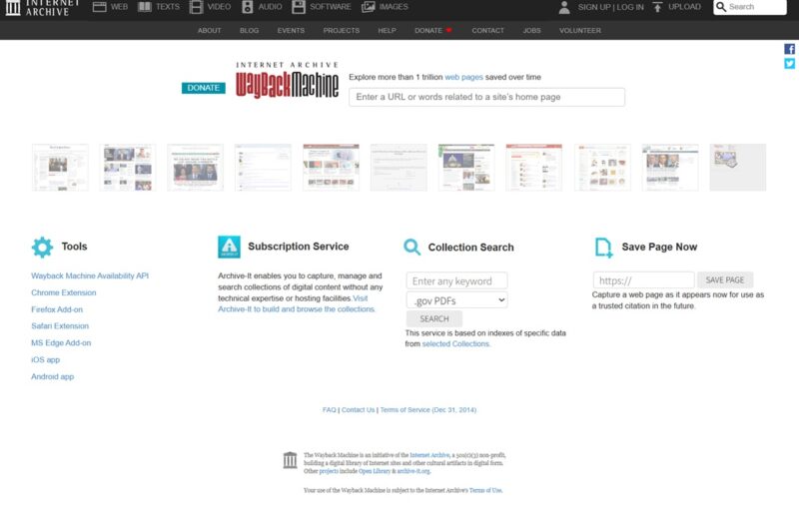This screenshot has height=532, width=799.
Task: Focus the Wayback Machine URL search field
Action: 486,97
